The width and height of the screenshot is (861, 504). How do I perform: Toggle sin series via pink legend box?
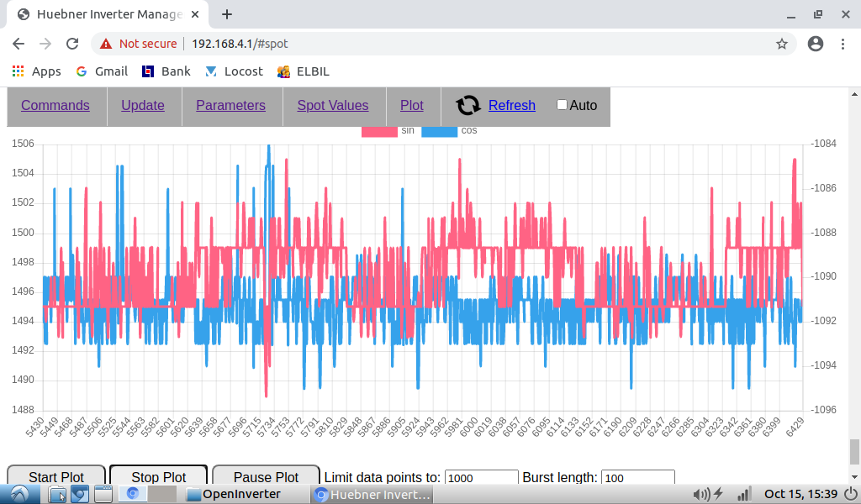[378, 131]
